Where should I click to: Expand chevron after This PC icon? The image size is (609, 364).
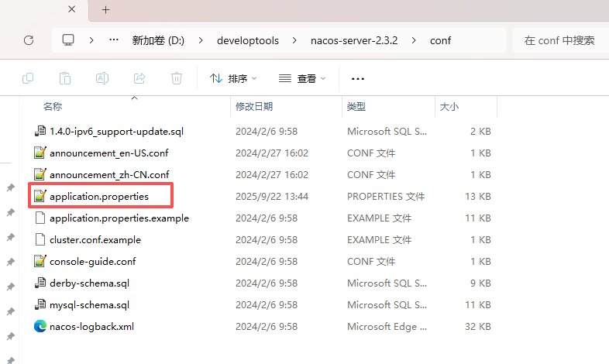tap(91, 40)
